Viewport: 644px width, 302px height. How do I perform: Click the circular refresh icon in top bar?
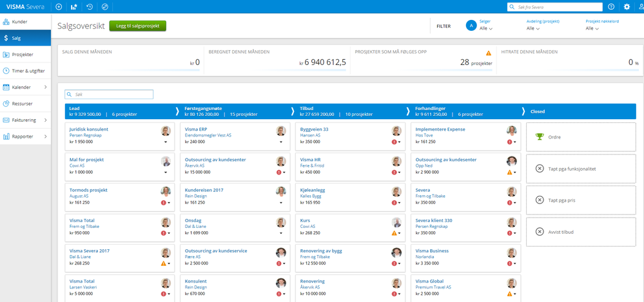(104, 6)
